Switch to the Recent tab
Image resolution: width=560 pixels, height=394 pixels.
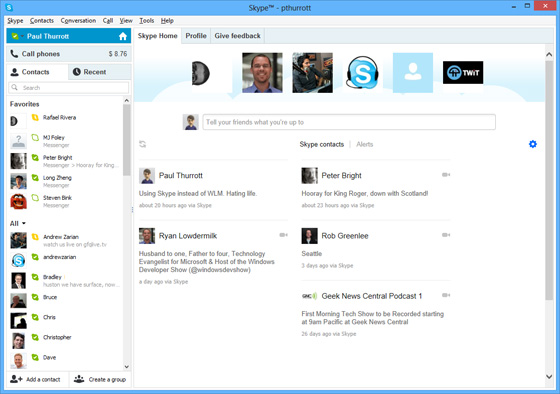(100, 72)
